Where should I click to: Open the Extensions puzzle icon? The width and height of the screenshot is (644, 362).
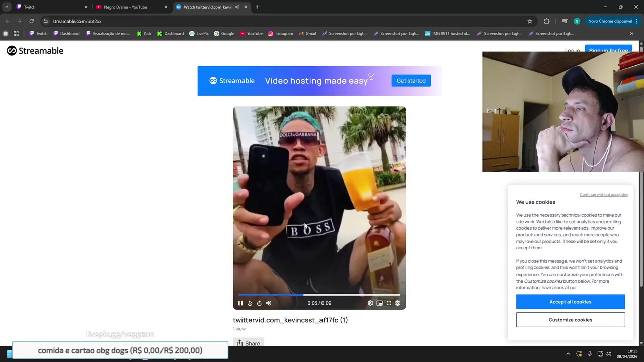point(547,21)
